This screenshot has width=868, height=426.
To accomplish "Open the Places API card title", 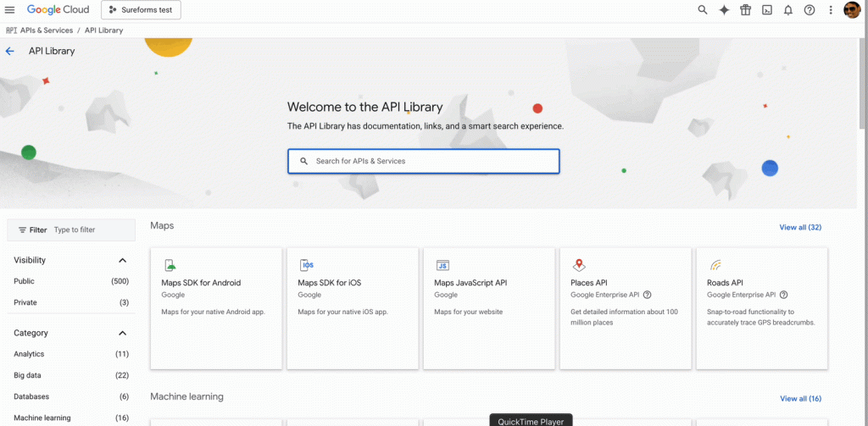I will (x=589, y=283).
